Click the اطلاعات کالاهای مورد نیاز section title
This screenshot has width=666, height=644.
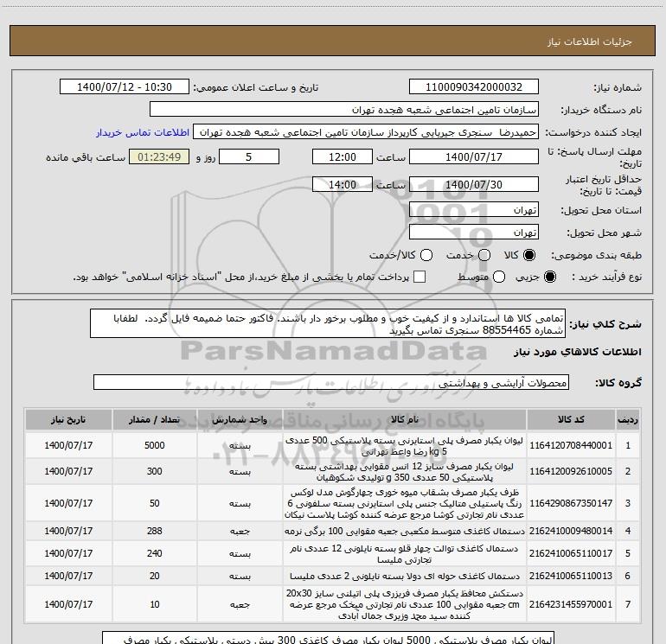pyautogui.click(x=577, y=352)
